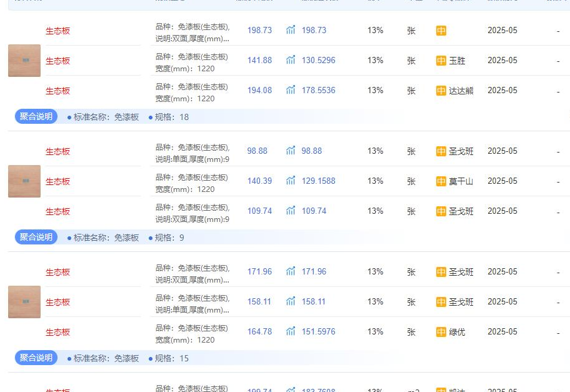570x392 pixels.
Task: Click the trend icon in the 玉胜 row
Action: tap(291, 60)
